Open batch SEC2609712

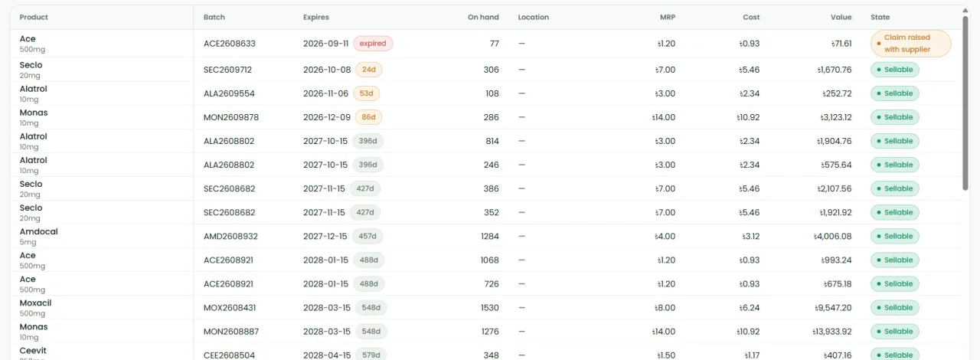[227, 70]
